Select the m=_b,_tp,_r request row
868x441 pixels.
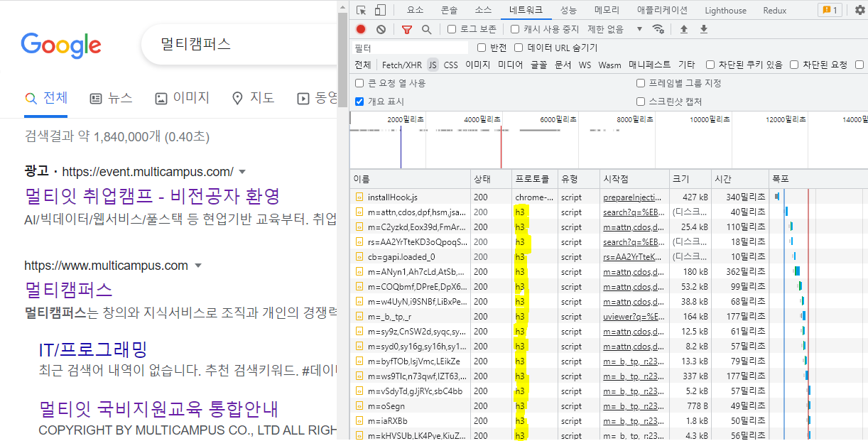pyautogui.click(x=609, y=317)
